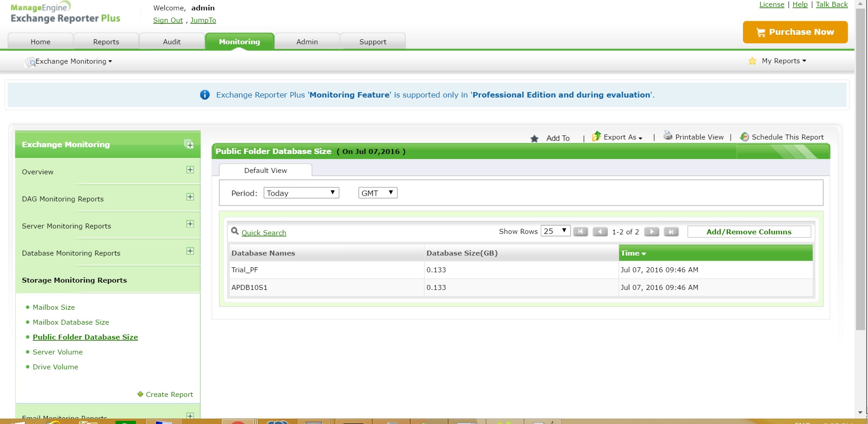Screen dimensions: 868x424
Task: Click the page scrollbar down arrow
Action: 860,412
